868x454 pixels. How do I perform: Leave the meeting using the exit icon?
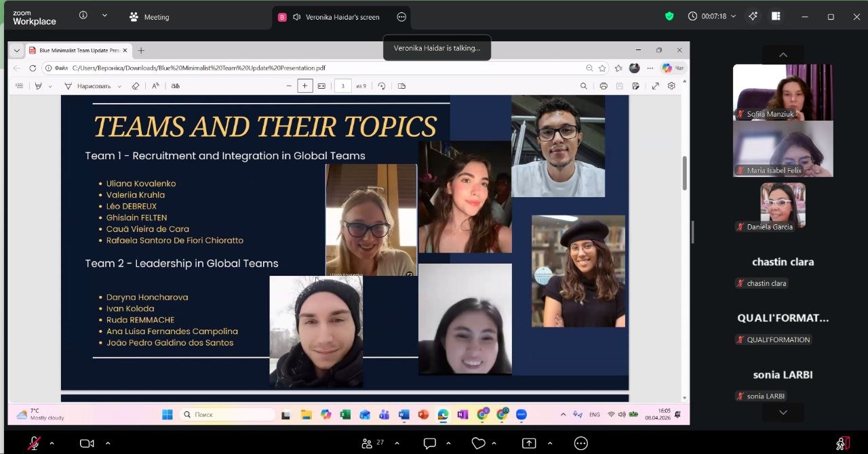pos(843,443)
